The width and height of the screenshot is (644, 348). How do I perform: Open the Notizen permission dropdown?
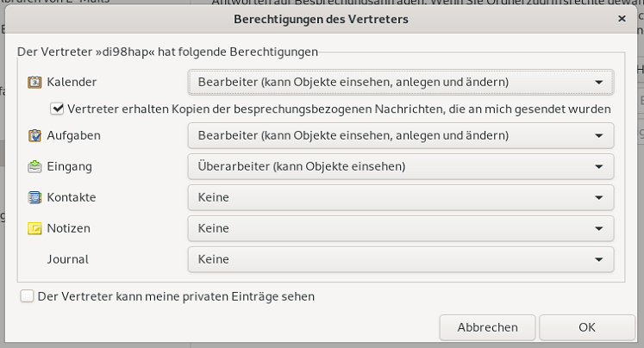tap(400, 228)
